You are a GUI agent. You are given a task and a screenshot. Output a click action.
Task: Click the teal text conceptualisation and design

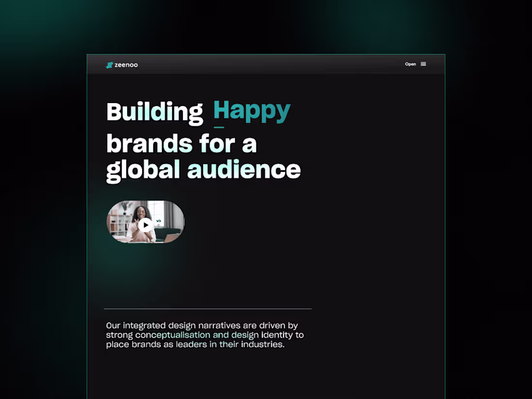tap(196, 334)
